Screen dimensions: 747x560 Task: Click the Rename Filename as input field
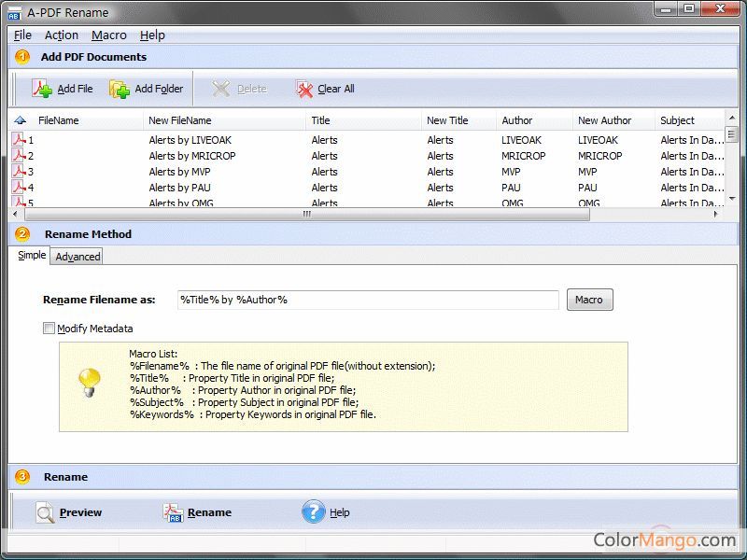coord(368,300)
